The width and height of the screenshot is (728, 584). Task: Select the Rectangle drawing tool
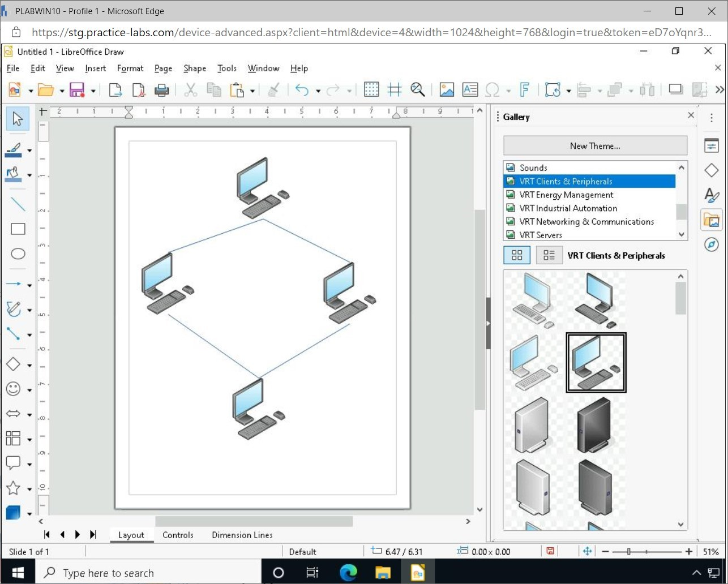(x=18, y=229)
